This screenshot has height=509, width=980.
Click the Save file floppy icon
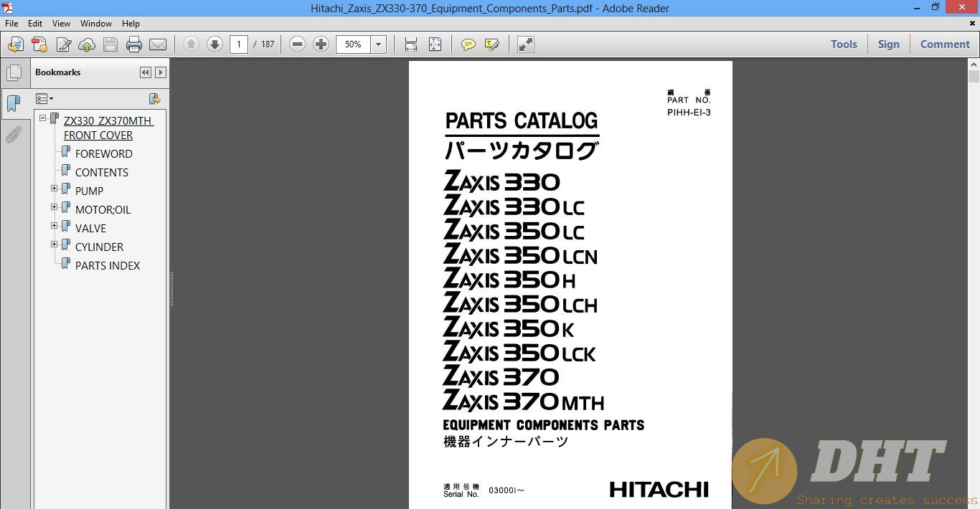coord(110,44)
